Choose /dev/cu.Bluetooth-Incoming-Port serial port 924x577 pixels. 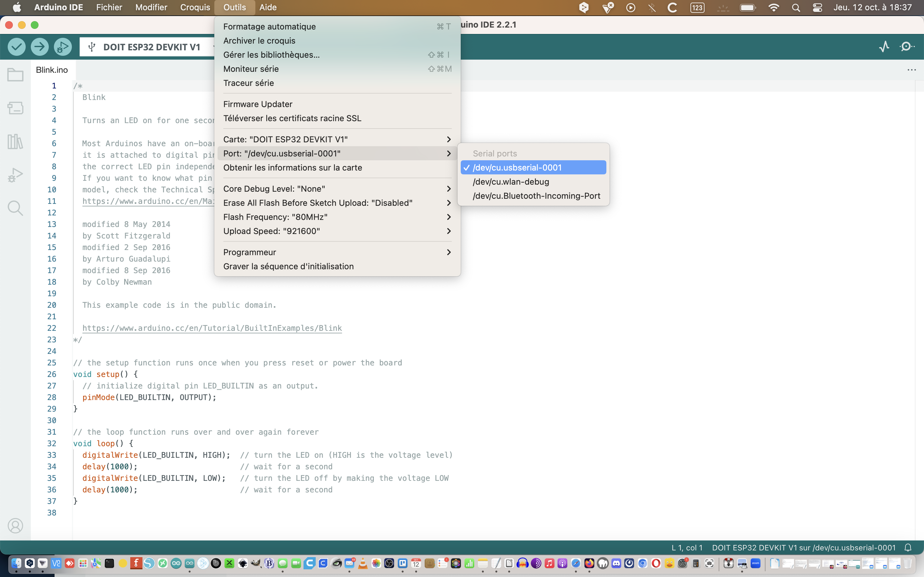536,196
